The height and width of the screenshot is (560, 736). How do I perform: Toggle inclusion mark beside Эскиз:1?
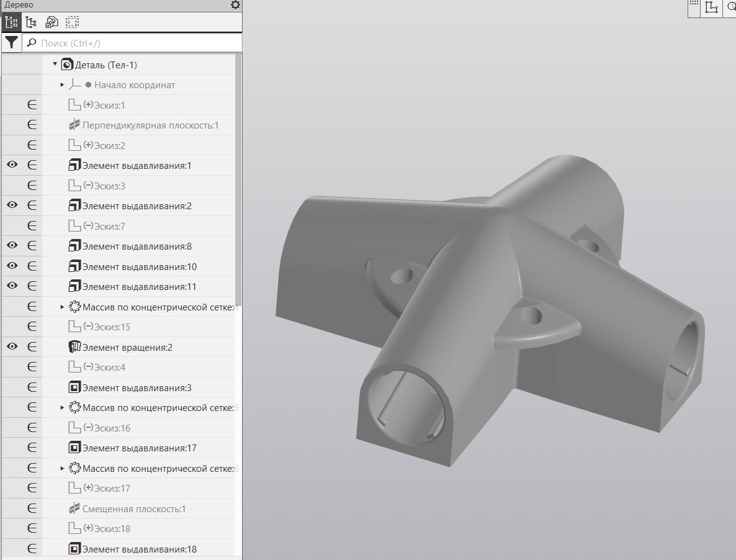click(32, 105)
